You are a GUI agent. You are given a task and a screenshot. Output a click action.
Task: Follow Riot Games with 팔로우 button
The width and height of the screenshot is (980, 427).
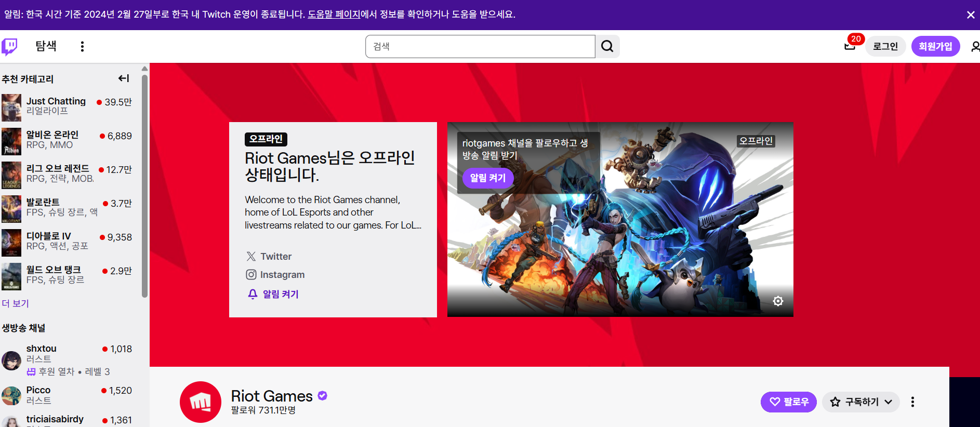coord(788,402)
